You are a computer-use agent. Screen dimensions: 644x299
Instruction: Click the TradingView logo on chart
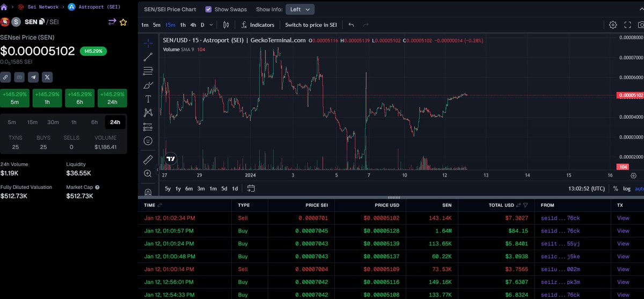pyautogui.click(x=171, y=159)
